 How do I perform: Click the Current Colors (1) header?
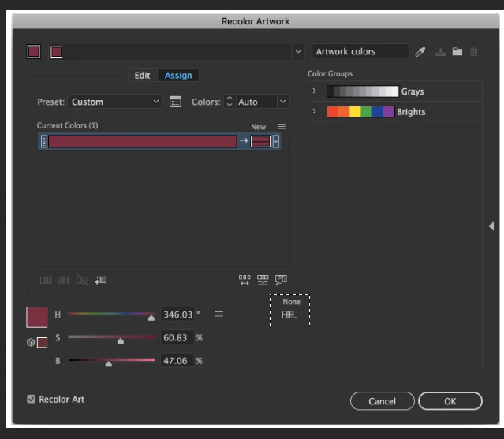pyautogui.click(x=68, y=125)
